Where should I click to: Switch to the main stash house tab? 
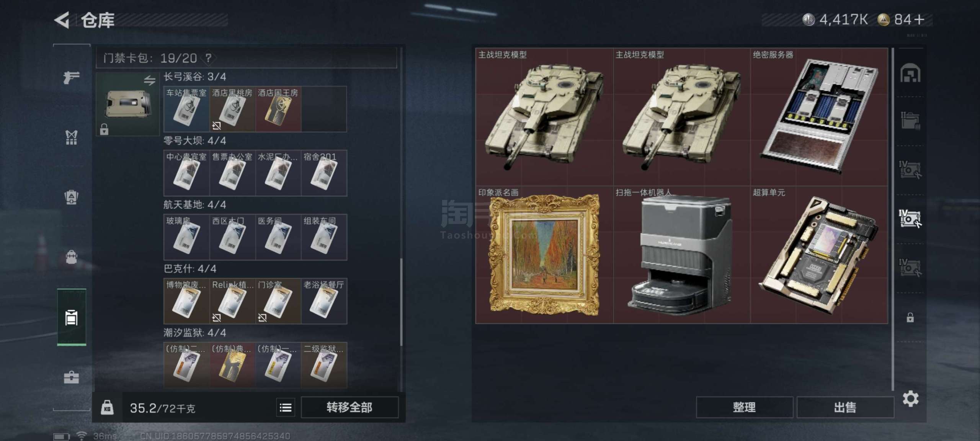[x=910, y=73]
